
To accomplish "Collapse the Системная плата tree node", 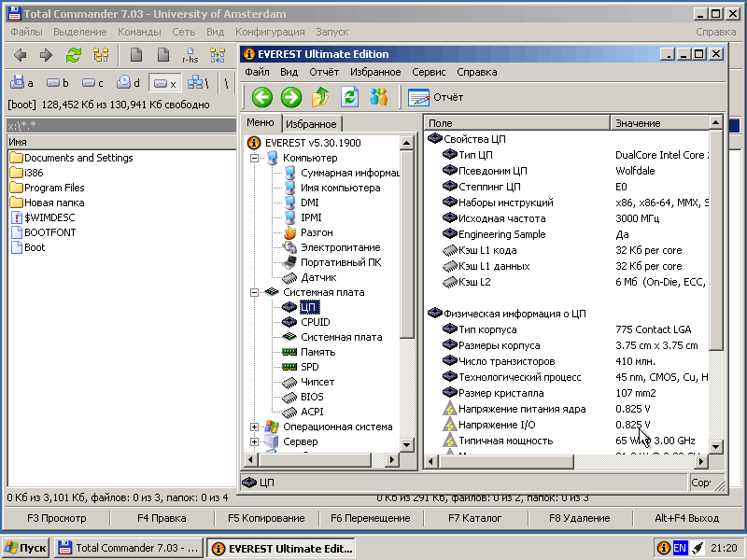I will click(254, 292).
